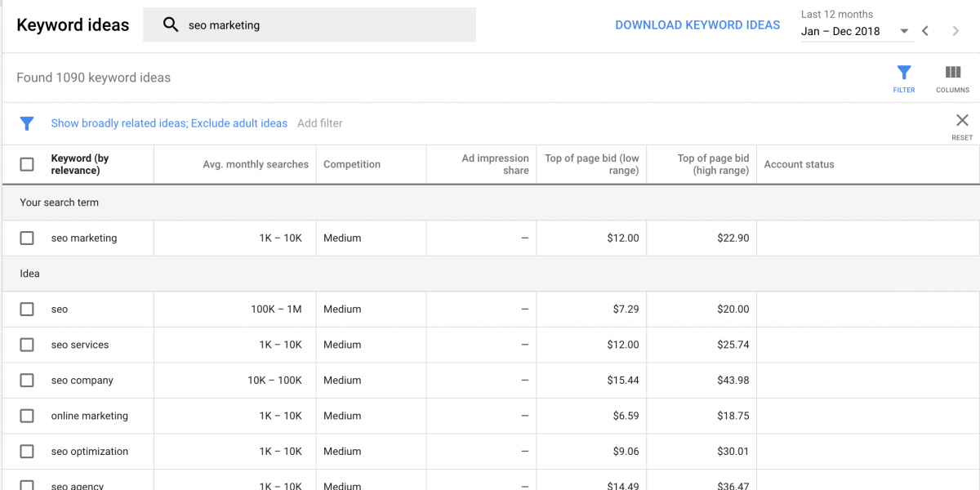The width and height of the screenshot is (980, 490).
Task: Go to previous date range arrow
Action: pyautogui.click(x=925, y=31)
